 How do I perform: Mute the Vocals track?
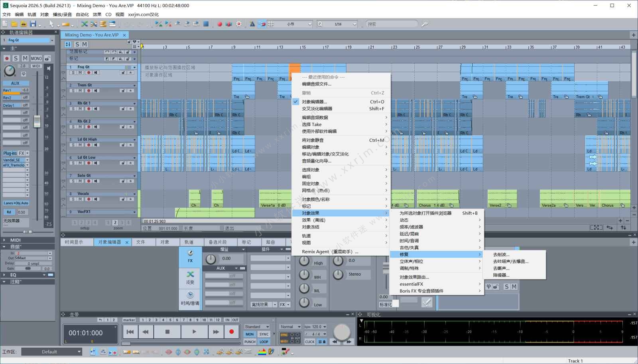pyautogui.click(x=81, y=199)
